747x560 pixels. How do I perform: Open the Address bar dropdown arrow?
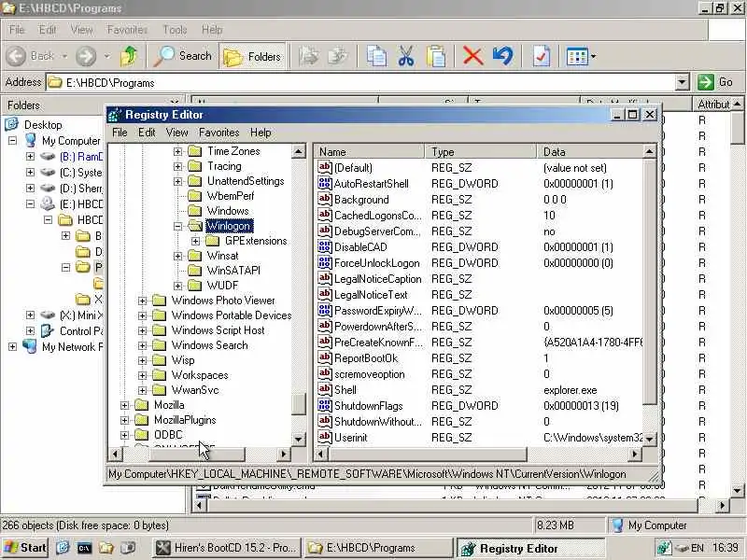(683, 82)
